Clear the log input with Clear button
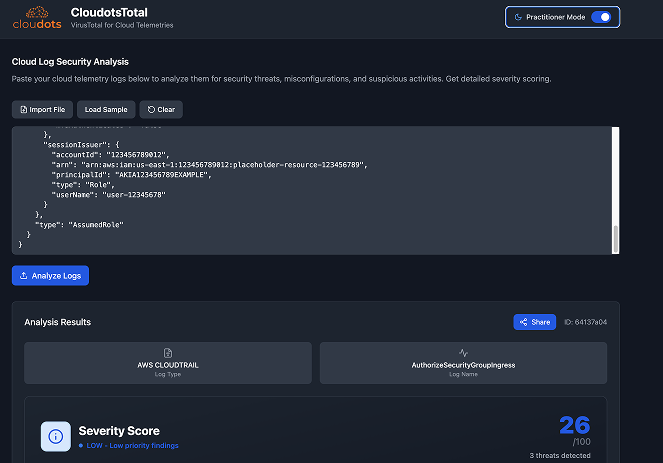Screen dimensions: 663x463 pyautogui.click(x=161, y=109)
